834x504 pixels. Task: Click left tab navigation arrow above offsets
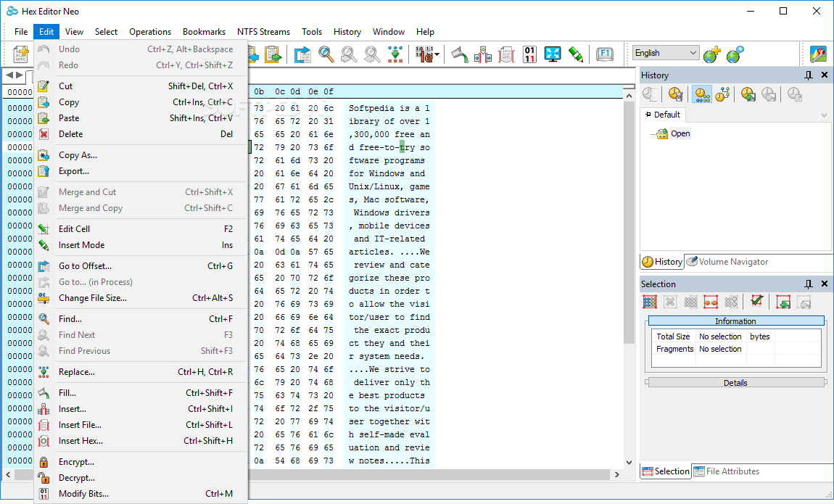tap(9, 75)
